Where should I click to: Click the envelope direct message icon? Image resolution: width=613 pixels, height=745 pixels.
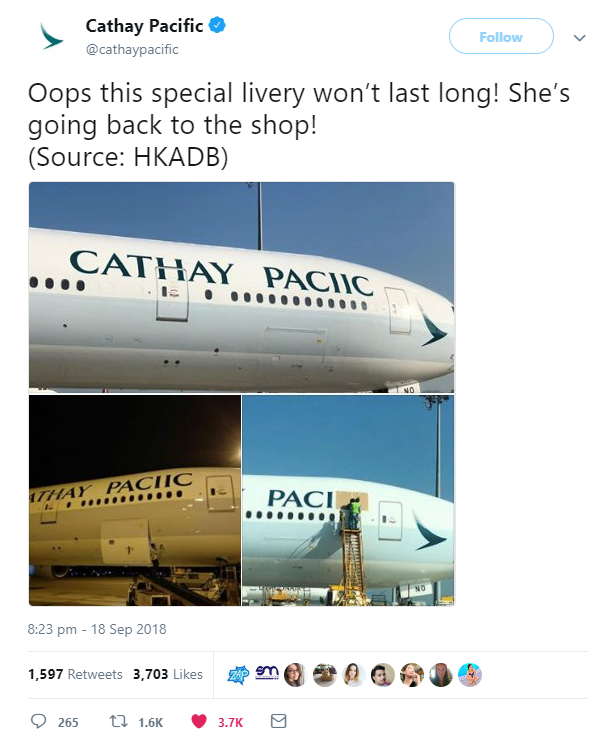point(279,721)
